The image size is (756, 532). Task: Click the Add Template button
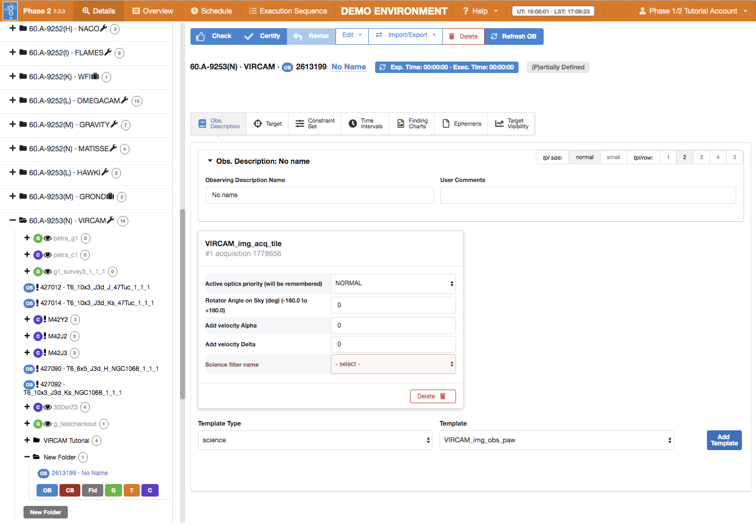tap(724, 440)
